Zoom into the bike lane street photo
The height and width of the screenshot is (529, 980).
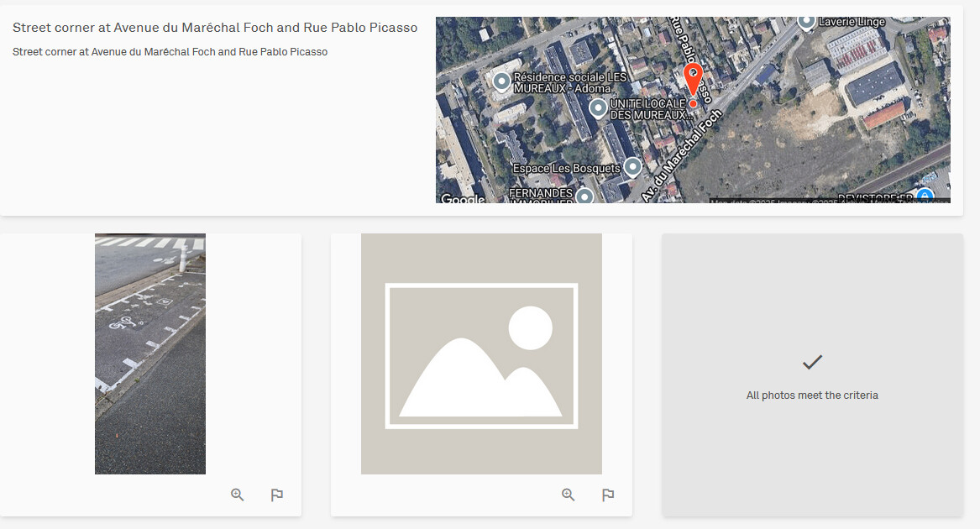click(x=238, y=495)
